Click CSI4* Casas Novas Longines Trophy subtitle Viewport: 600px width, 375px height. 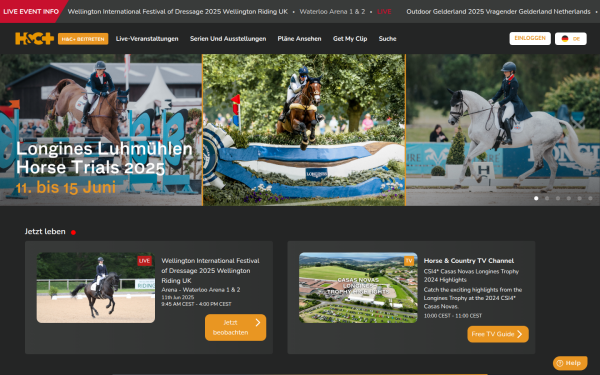(x=471, y=276)
